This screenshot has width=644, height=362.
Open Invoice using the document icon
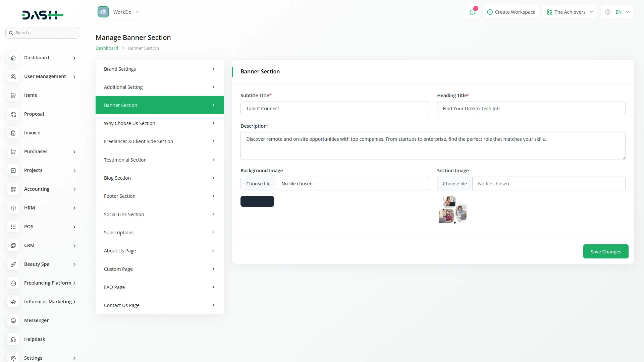point(13,133)
